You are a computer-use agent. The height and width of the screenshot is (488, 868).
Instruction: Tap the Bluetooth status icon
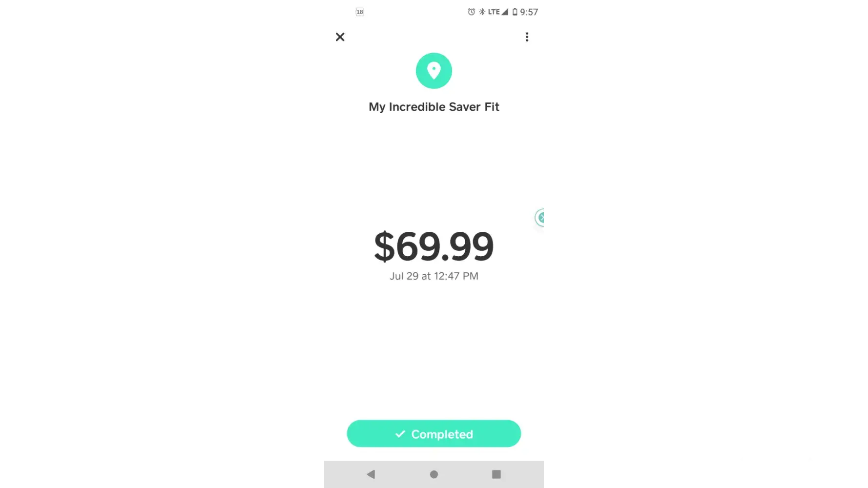pyautogui.click(x=482, y=12)
